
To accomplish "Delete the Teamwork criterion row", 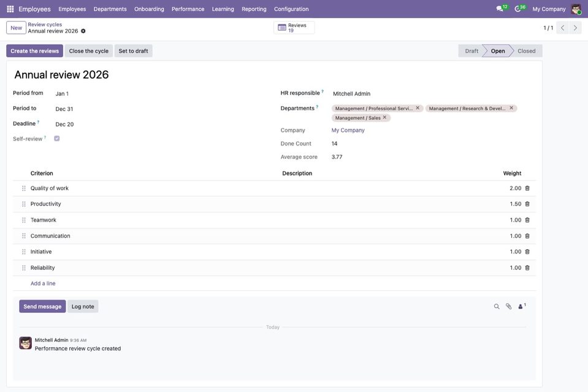I will [527, 220].
